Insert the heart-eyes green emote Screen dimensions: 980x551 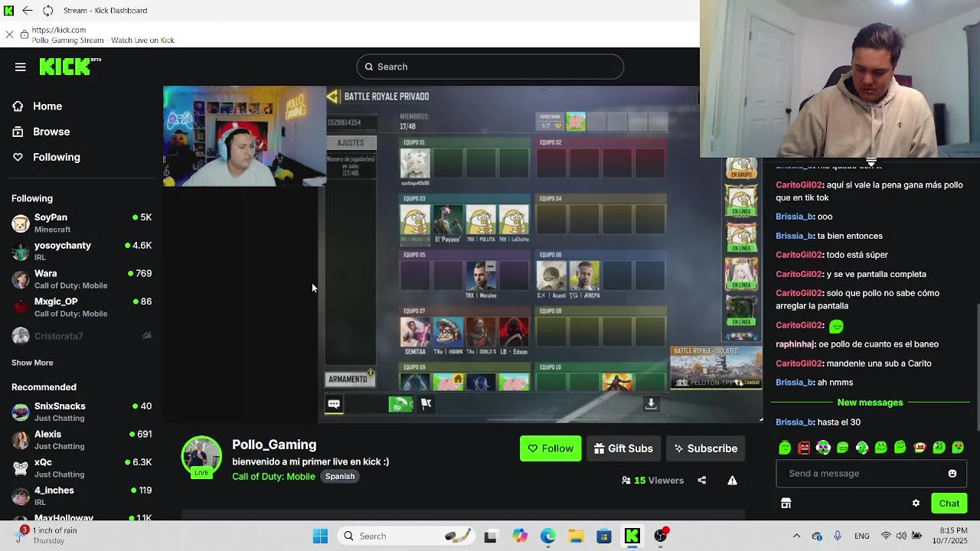pos(958,448)
